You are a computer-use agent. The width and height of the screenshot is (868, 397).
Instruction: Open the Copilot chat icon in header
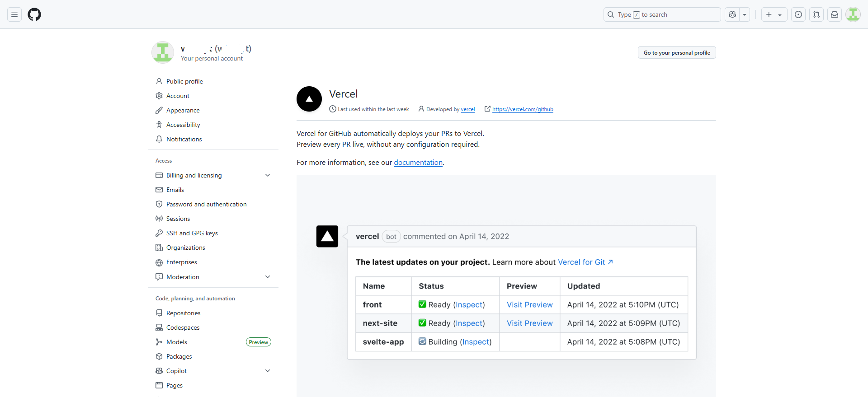pos(732,14)
